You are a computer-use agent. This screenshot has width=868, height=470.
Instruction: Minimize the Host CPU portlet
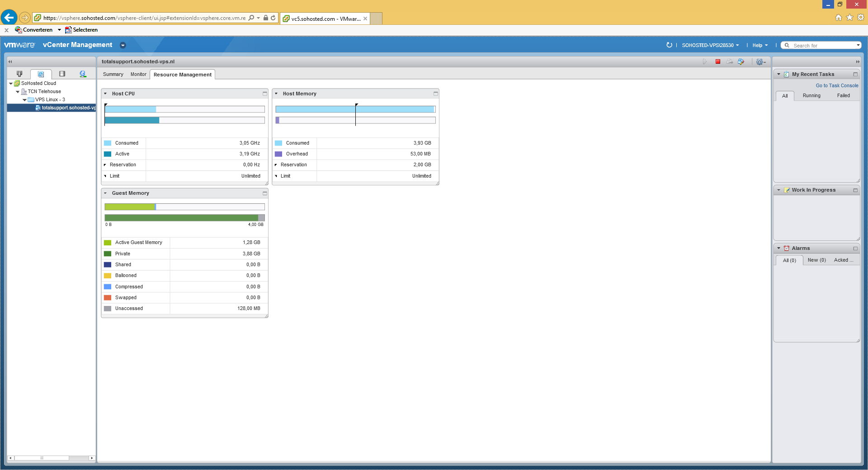coord(265,94)
